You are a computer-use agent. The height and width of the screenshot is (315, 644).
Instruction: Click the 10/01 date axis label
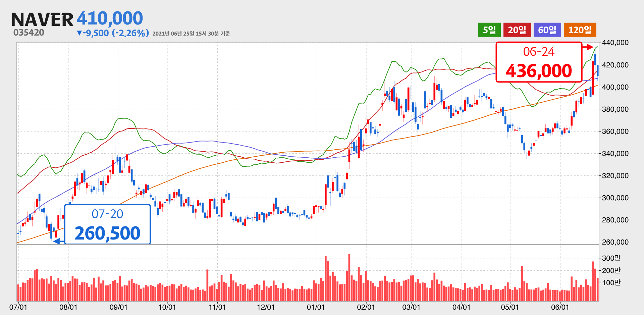167,307
